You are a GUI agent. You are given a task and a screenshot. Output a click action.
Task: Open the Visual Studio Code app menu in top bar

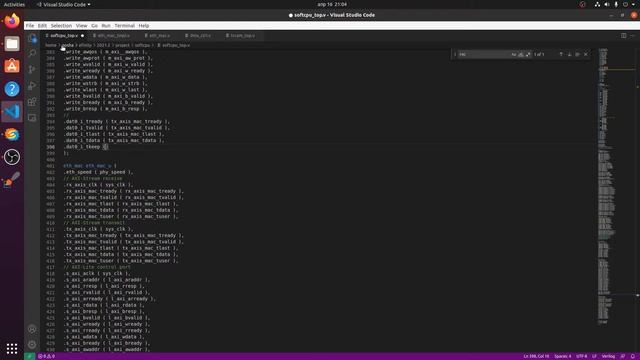point(64,4)
